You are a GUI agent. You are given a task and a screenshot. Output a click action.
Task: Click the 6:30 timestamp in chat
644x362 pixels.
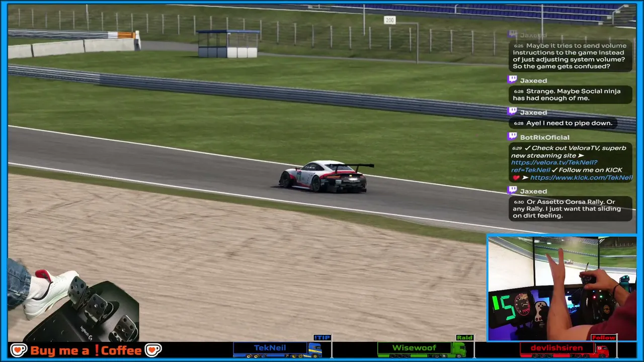click(x=518, y=203)
